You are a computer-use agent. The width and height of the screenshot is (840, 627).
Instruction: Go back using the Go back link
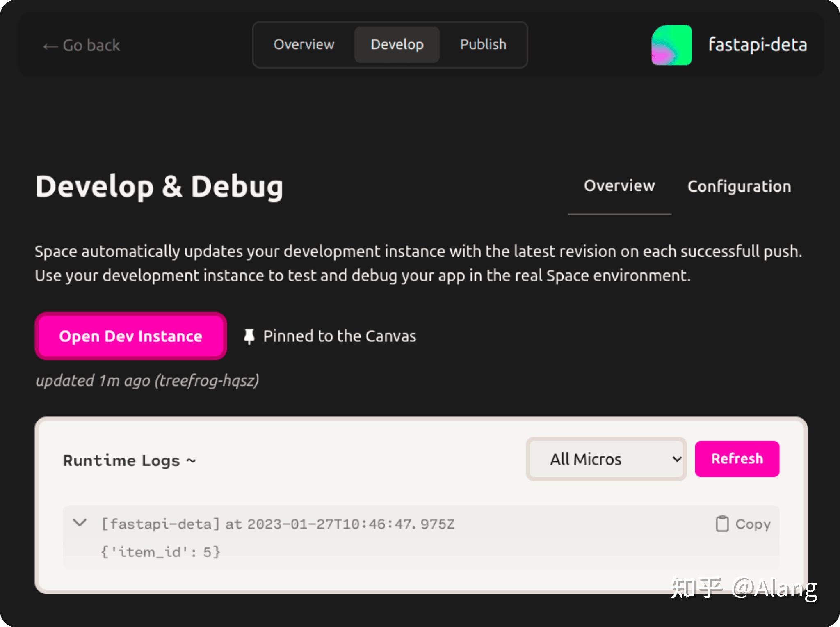click(81, 45)
